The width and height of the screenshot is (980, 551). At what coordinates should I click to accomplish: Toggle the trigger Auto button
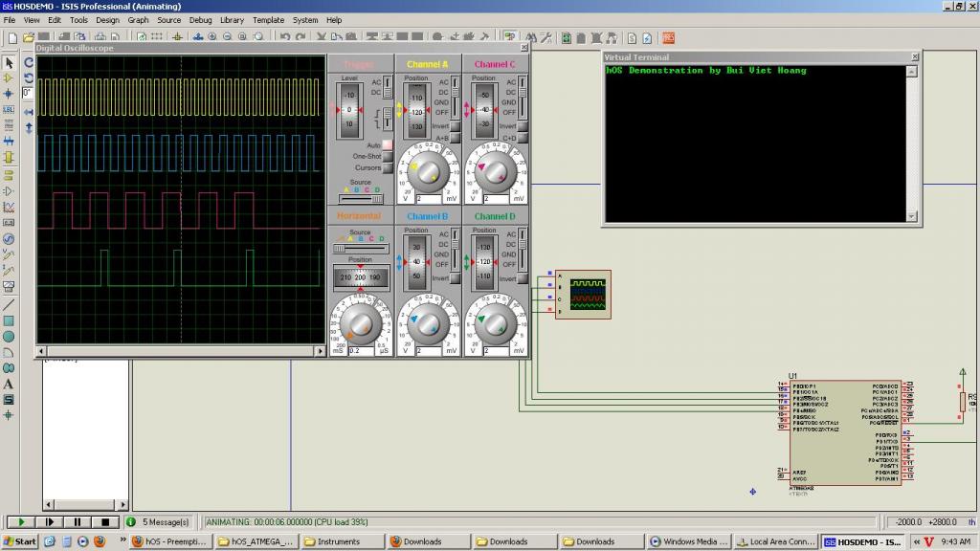[388, 144]
